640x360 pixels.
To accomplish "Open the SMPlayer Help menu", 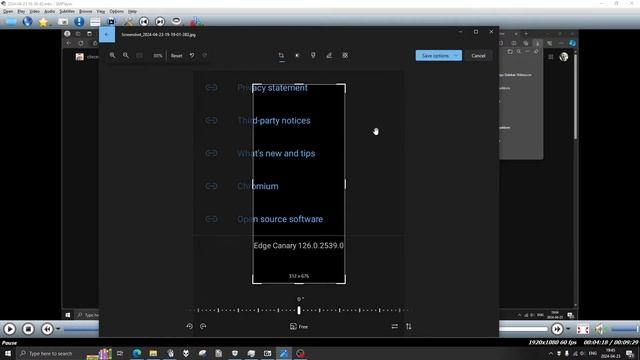I will pyautogui.click(x=132, y=11).
